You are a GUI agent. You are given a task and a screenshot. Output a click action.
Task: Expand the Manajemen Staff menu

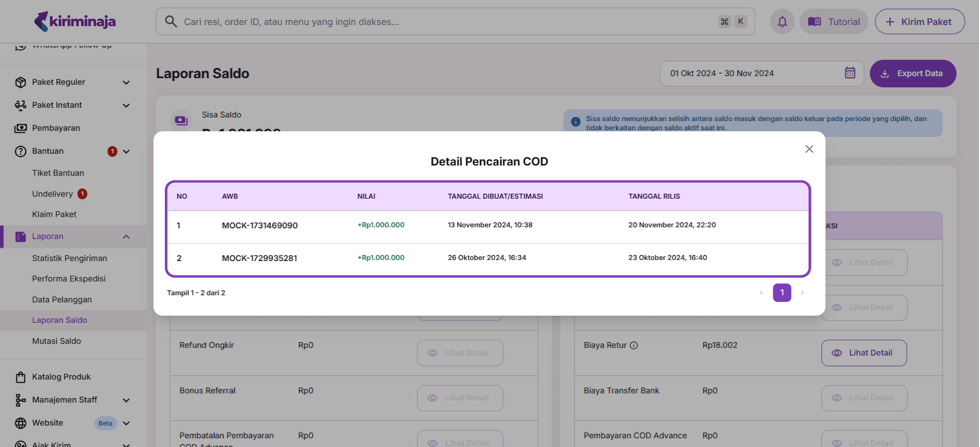coord(126,400)
